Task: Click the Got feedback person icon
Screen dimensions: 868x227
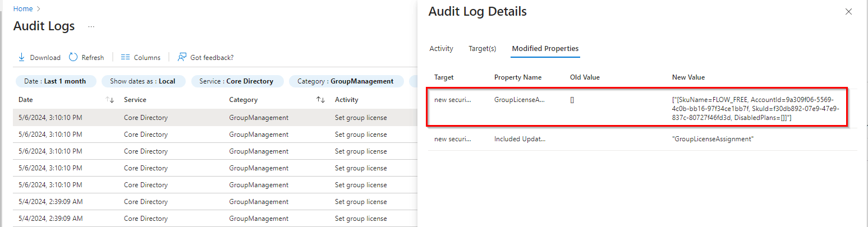Action: [182, 57]
